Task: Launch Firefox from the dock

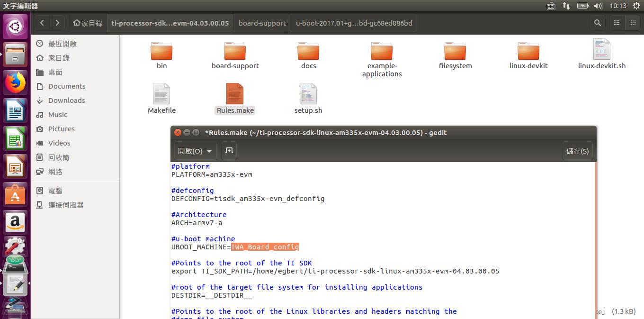Action: 15,82
